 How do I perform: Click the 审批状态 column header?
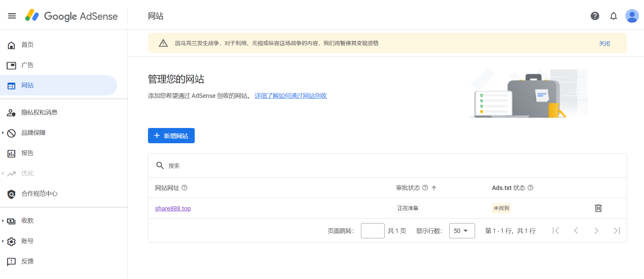408,188
